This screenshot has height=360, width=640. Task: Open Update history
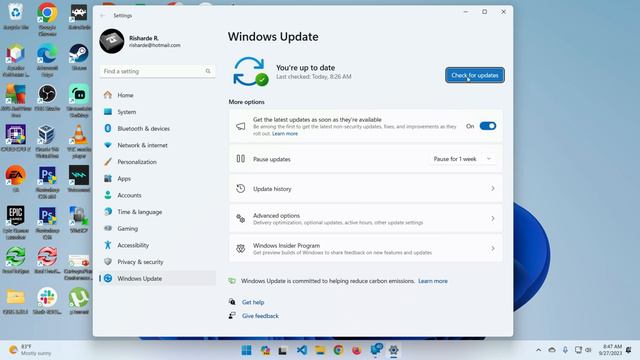[366, 189]
